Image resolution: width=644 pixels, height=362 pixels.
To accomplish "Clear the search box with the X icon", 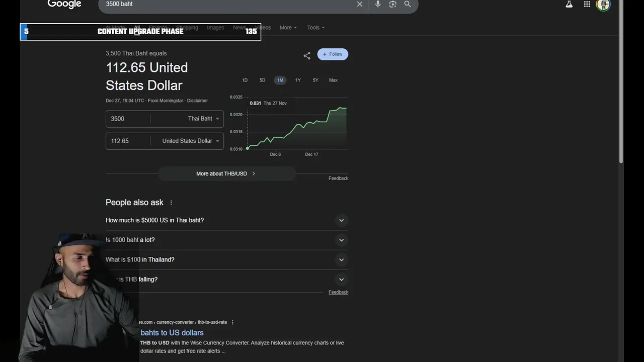I will (x=359, y=4).
